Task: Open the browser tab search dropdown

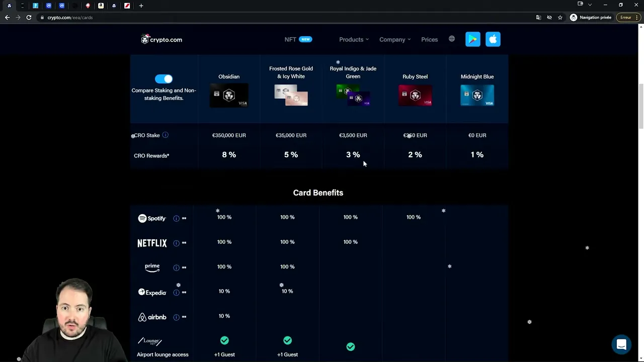Action: coord(590,5)
